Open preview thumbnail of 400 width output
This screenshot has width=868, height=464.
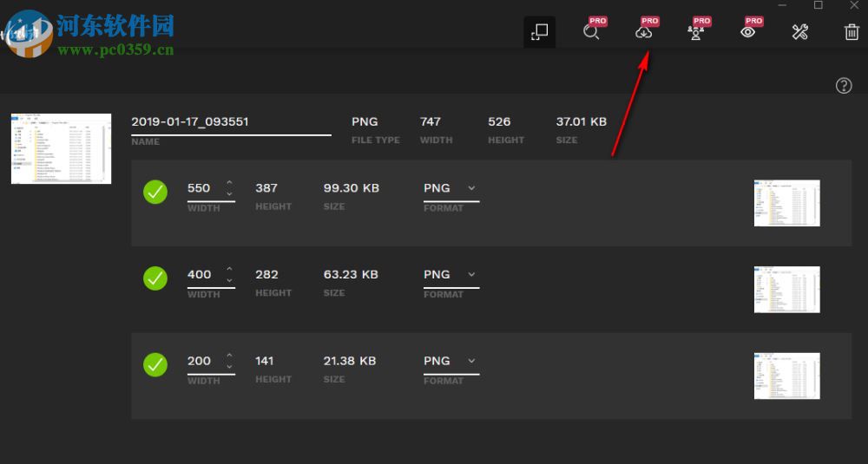tap(786, 289)
